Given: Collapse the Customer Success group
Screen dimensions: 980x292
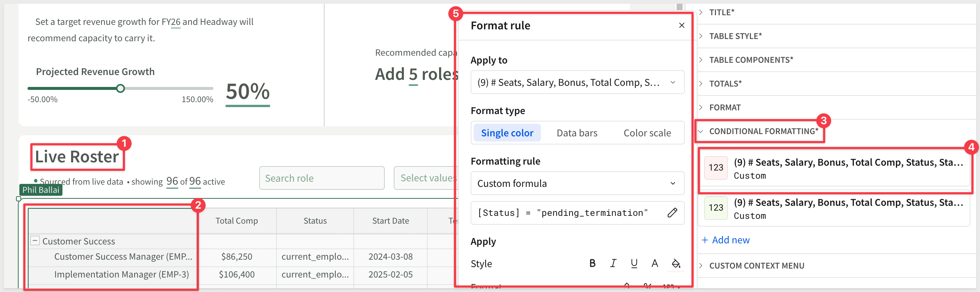Looking at the screenshot, I should pos(35,241).
